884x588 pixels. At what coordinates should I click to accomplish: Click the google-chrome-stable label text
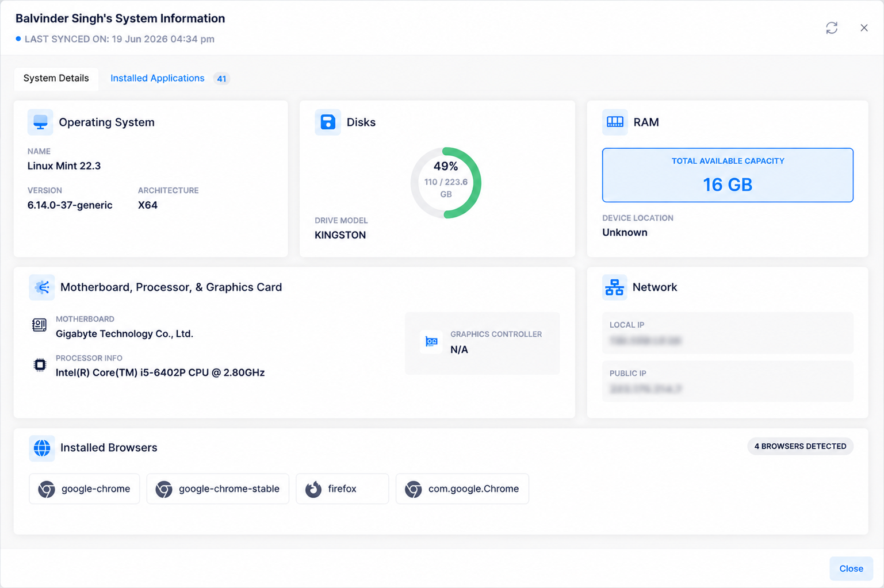(229, 489)
